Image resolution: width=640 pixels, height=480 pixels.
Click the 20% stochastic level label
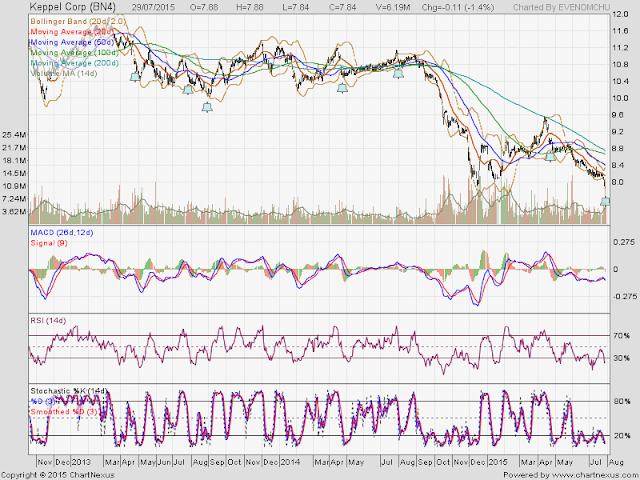(622, 436)
